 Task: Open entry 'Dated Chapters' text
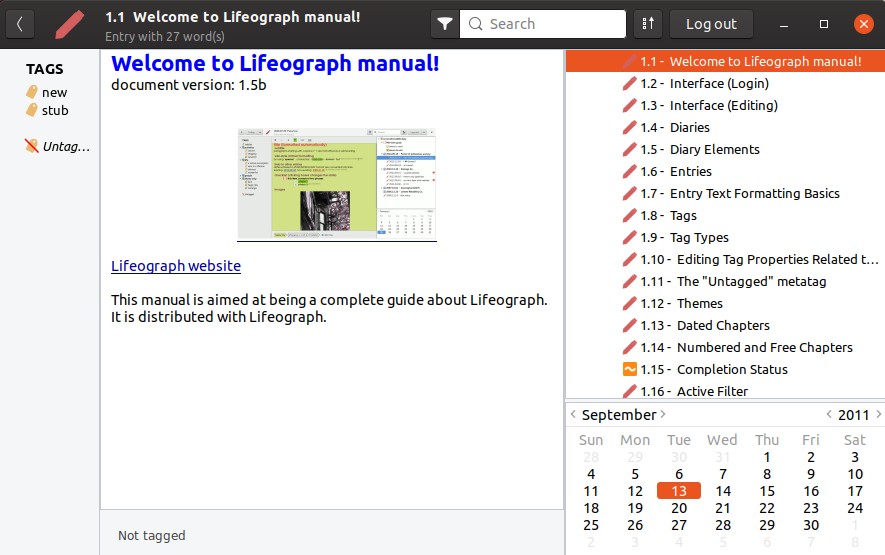(x=723, y=326)
